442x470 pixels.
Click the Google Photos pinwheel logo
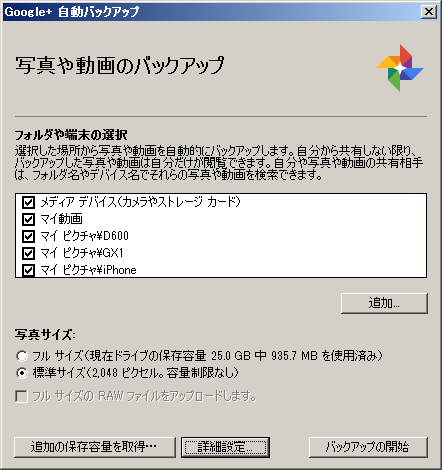[400, 68]
